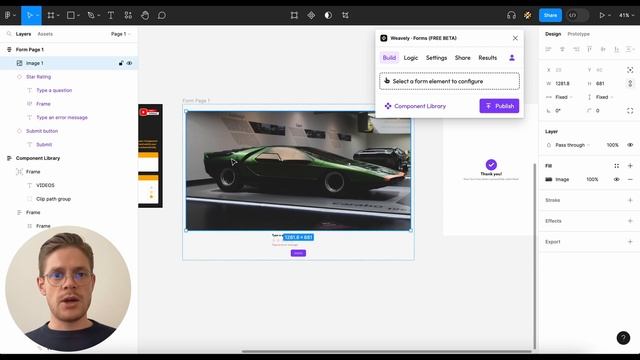Toggle Layer visibility eye in Design panel

point(630,145)
